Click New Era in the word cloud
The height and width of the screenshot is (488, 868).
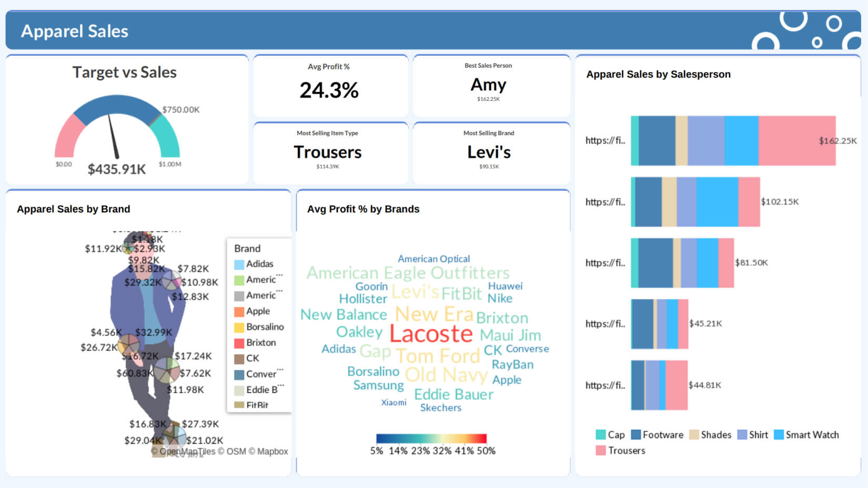(x=434, y=314)
